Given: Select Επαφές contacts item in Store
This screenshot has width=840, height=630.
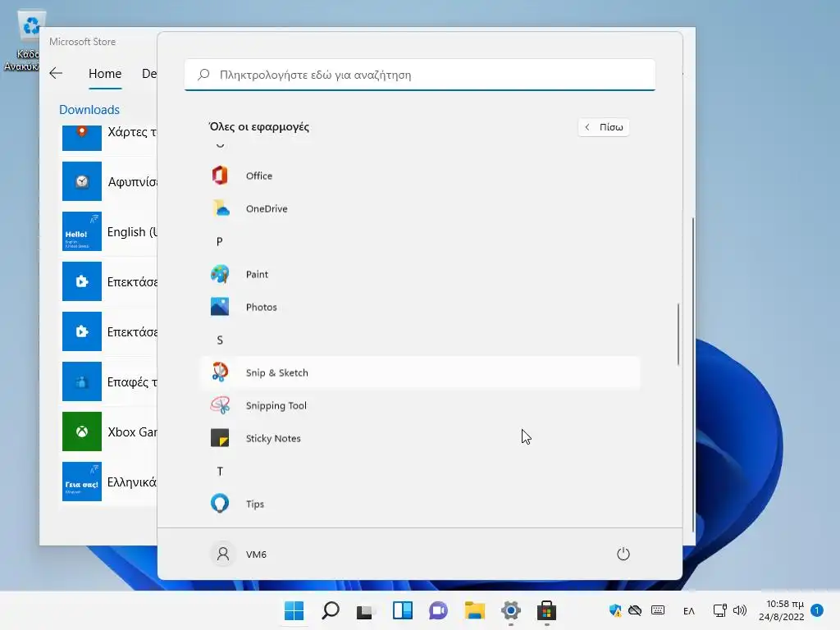Looking at the screenshot, I should [109, 381].
